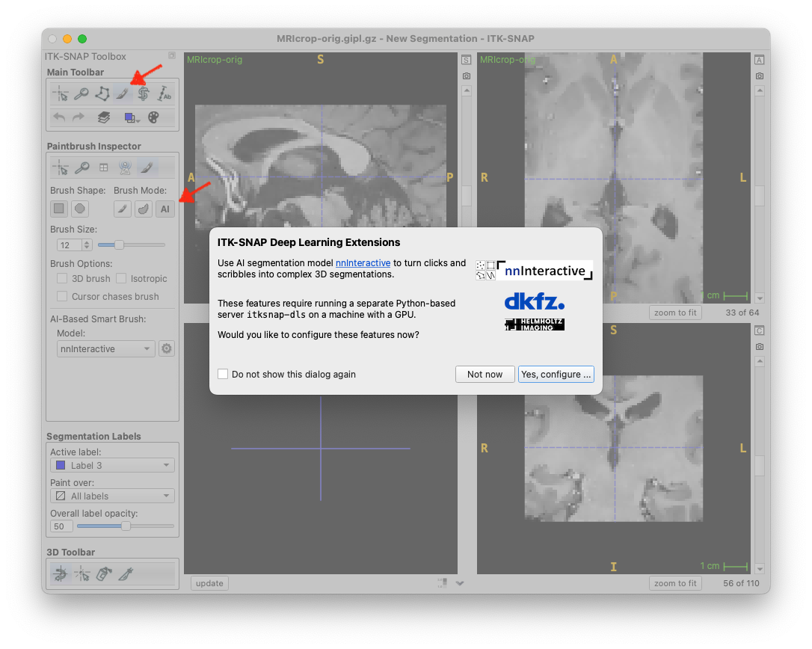Open the Paint over All labels dropdown
Screen dimensions: 812x649
(x=112, y=496)
